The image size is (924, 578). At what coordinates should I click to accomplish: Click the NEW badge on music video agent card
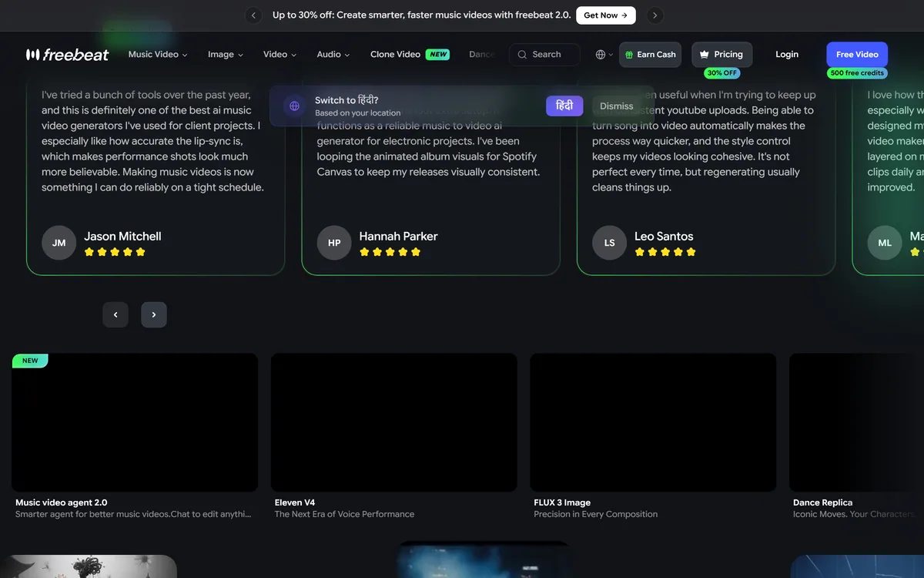click(30, 361)
